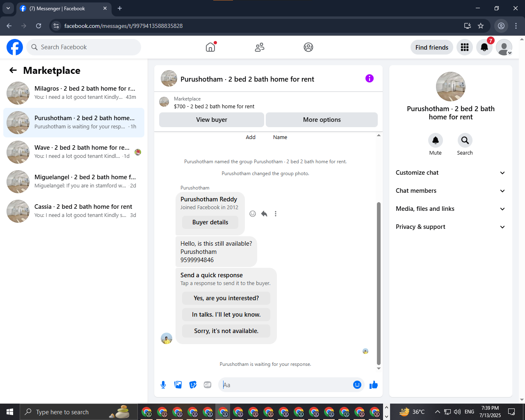Image resolution: width=525 pixels, height=420 pixels.
Task: Open the account profile avatar menu
Action: (504, 47)
